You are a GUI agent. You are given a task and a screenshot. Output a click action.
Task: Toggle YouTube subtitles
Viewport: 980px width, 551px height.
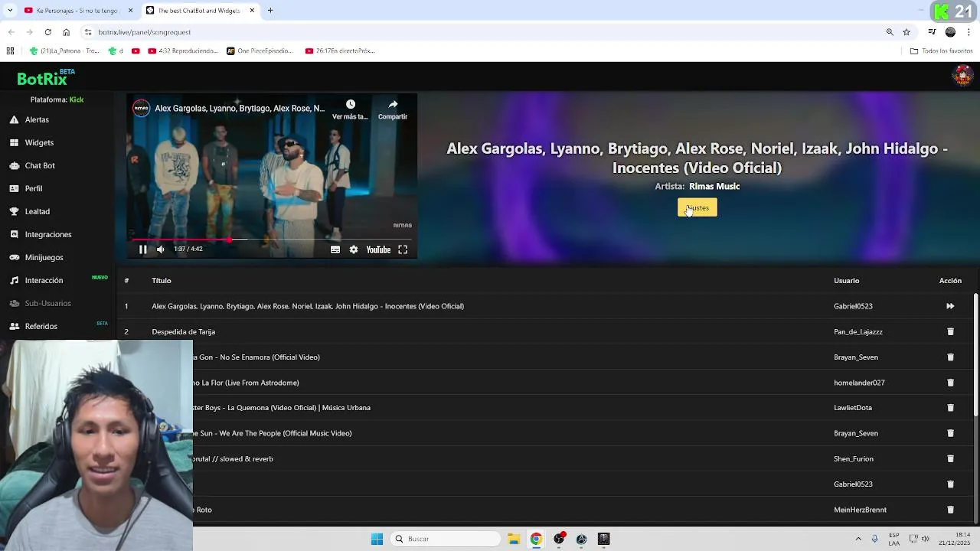335,249
